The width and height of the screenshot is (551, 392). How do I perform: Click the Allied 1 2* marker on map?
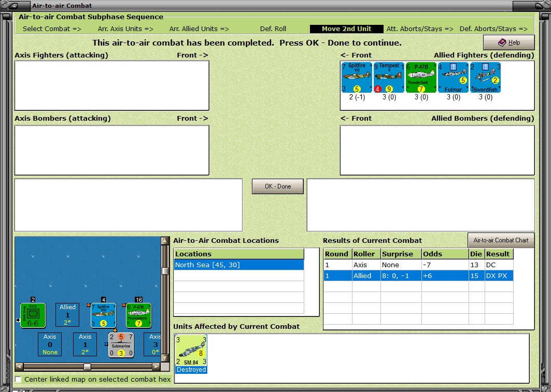pyautogui.click(x=67, y=315)
